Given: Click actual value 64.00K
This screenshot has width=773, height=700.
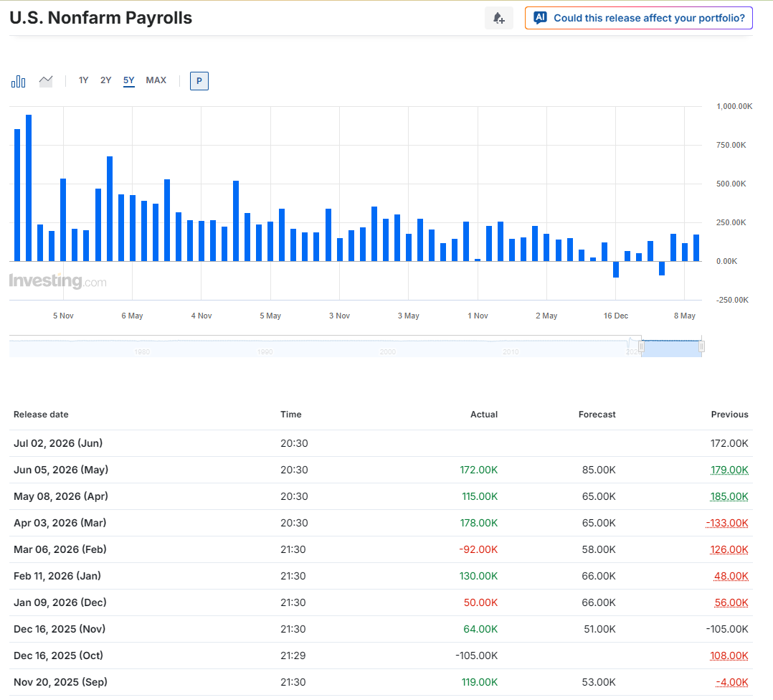Looking at the screenshot, I should 480,629.
